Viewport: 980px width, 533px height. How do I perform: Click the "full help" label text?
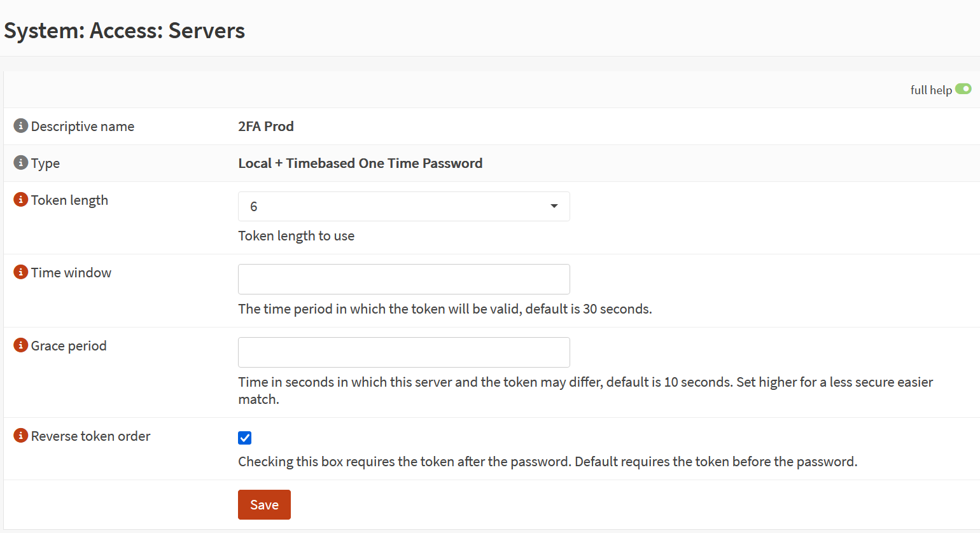(x=930, y=90)
